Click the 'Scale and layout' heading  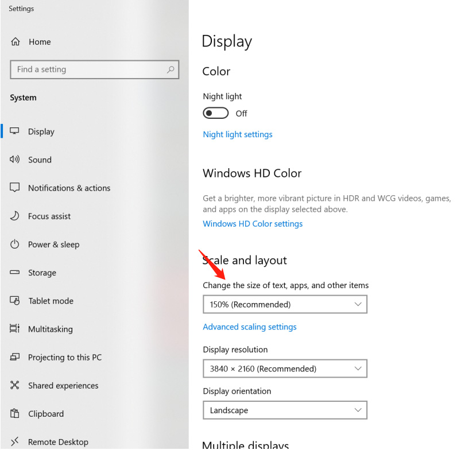click(245, 261)
